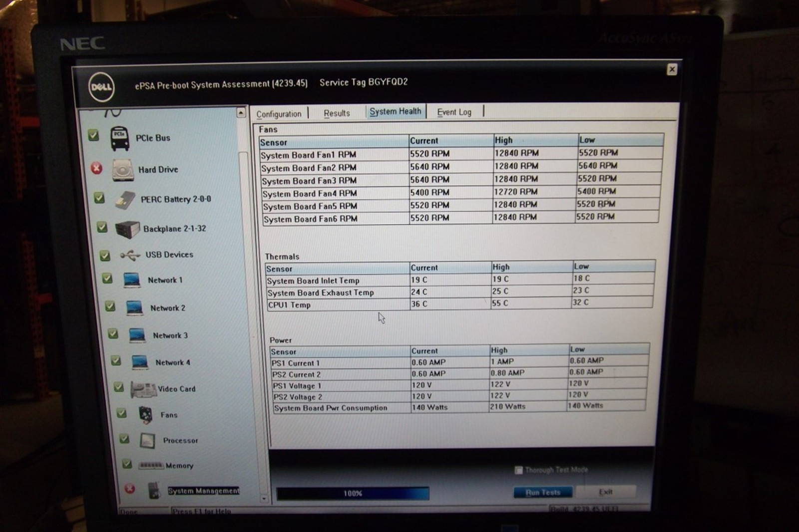Select the System Board Pwr Consumption row
The width and height of the screenshot is (799, 532).
pos(459,407)
